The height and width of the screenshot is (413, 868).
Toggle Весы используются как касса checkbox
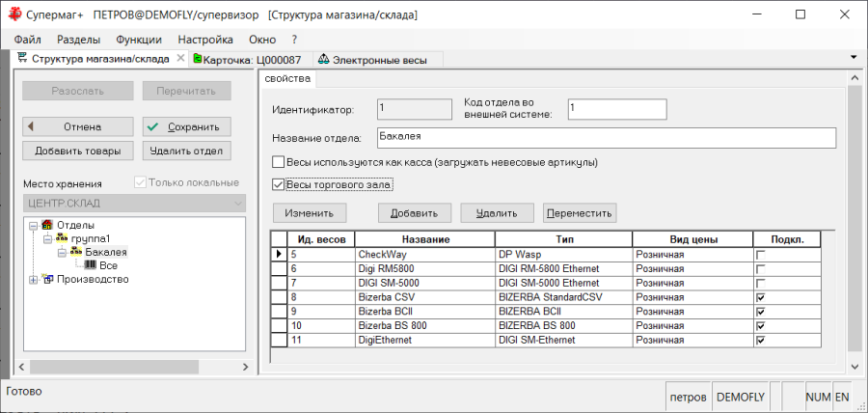click(x=279, y=163)
